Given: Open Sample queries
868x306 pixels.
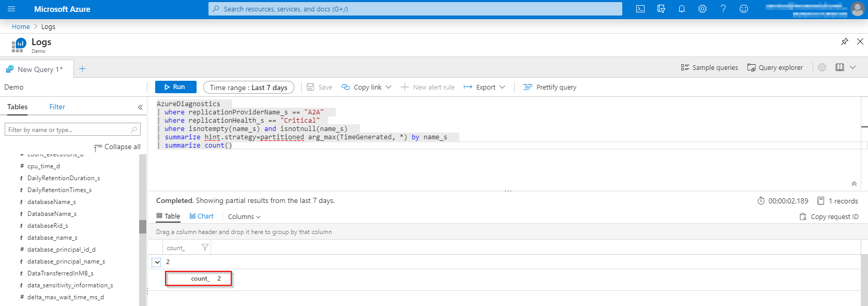Looking at the screenshot, I should point(710,67).
